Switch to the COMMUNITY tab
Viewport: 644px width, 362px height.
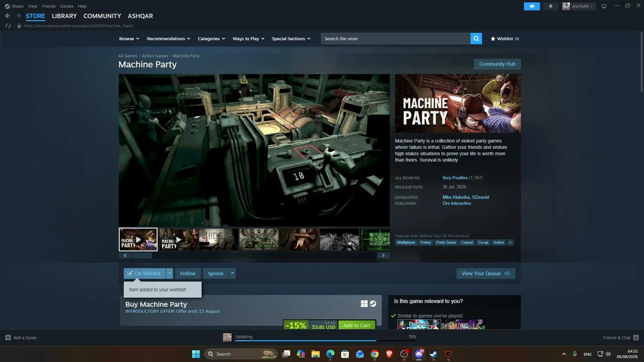click(x=102, y=16)
